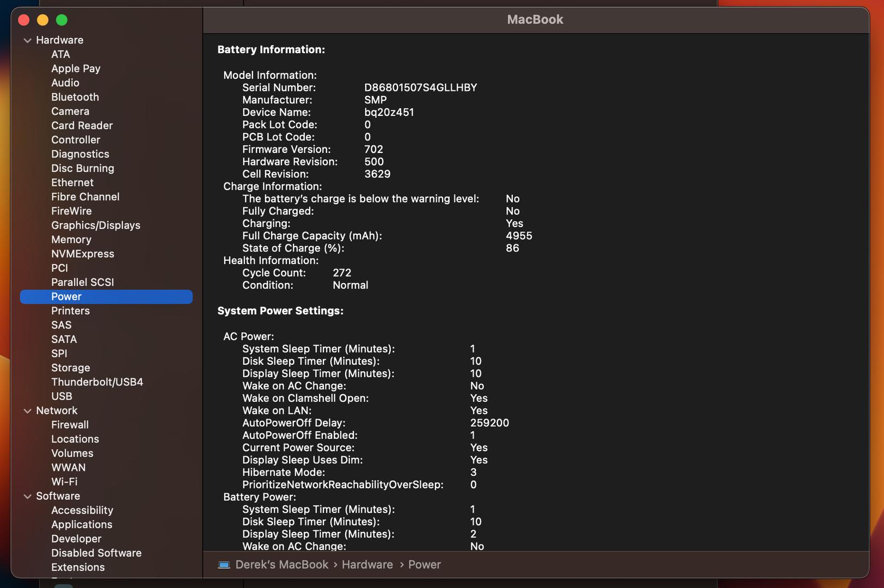Click the Manufacturer value SMP
The image size is (884, 588).
(x=376, y=100)
